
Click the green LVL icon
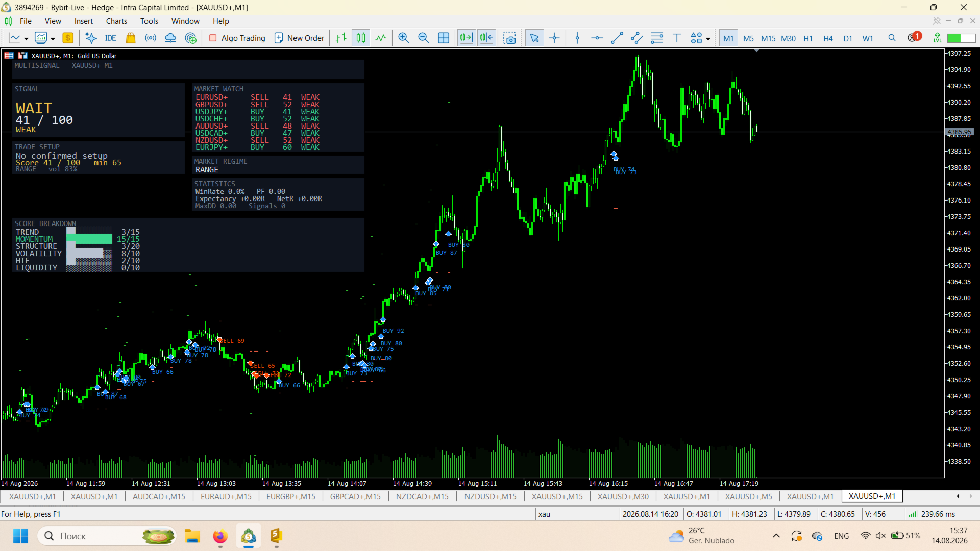click(937, 38)
